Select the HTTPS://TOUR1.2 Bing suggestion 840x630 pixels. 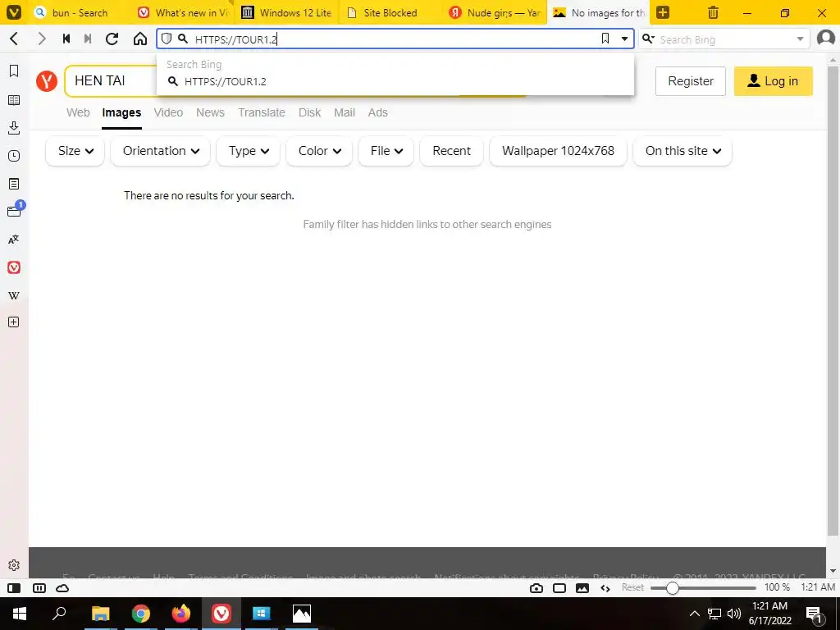(x=395, y=81)
